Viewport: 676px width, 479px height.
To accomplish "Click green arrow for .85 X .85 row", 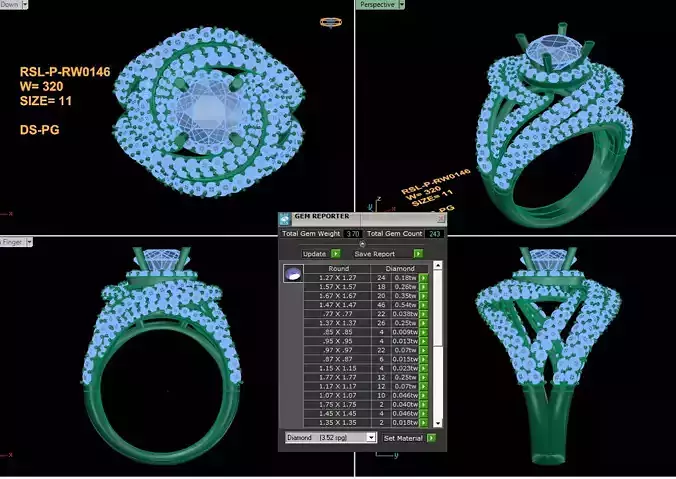I will pos(423,332).
